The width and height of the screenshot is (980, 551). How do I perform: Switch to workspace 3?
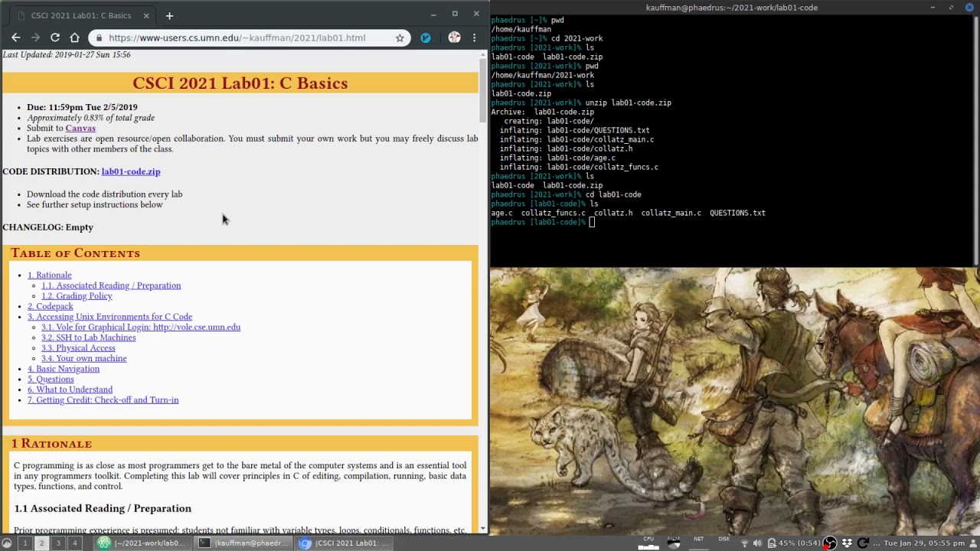[58, 543]
